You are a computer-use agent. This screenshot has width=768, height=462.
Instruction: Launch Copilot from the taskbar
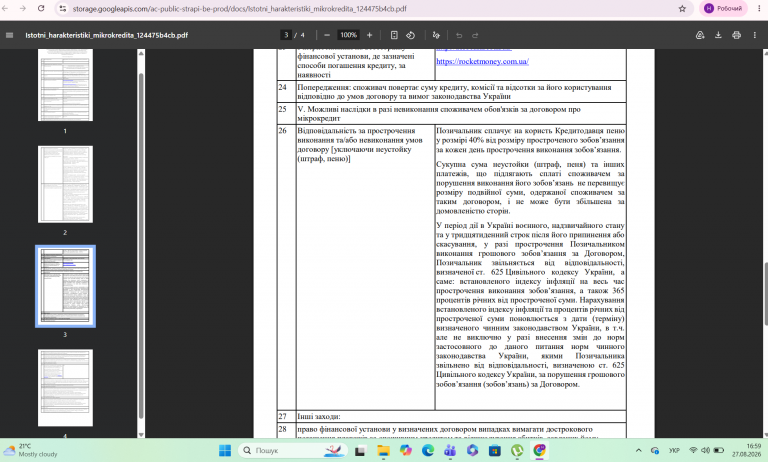406,450
